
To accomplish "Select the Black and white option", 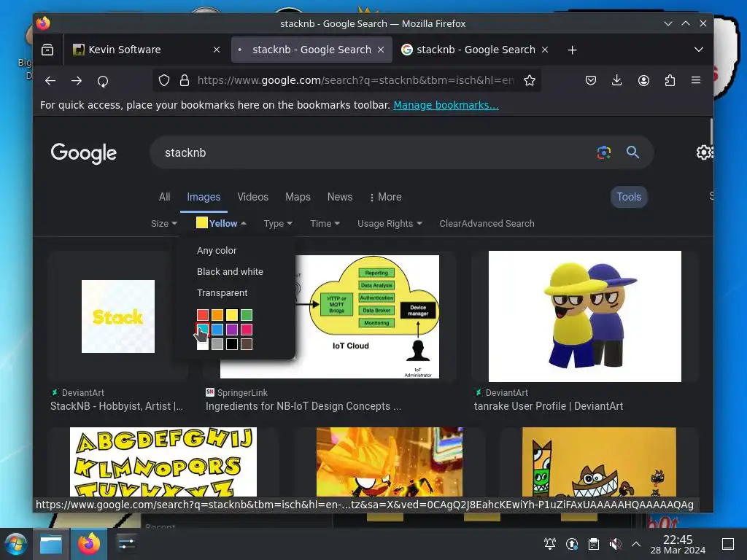I will click(x=230, y=271).
